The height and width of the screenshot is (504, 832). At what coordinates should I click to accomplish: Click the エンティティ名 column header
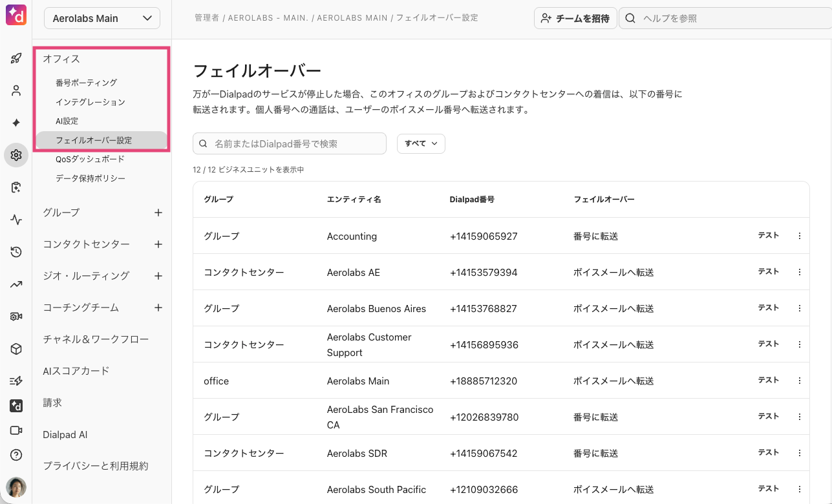(354, 199)
